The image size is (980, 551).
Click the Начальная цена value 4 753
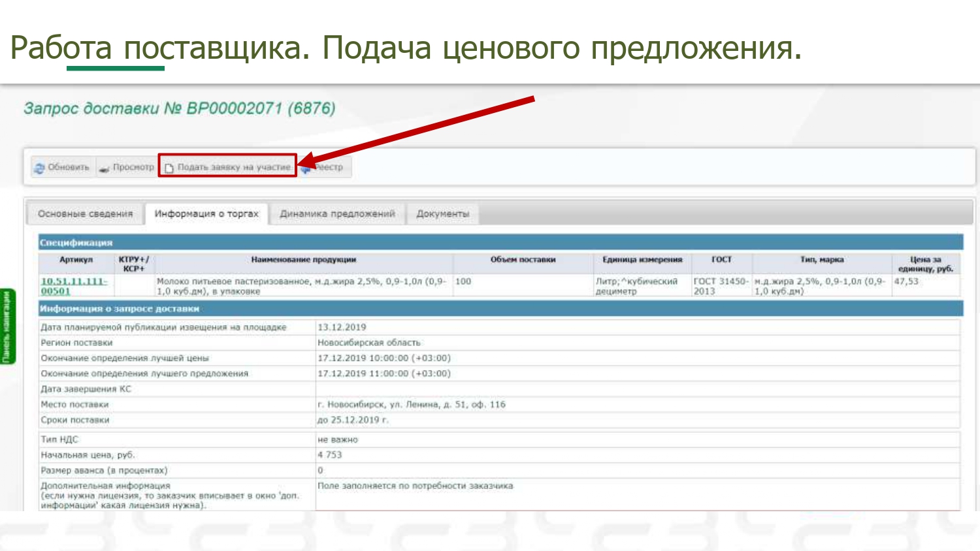[x=329, y=455]
